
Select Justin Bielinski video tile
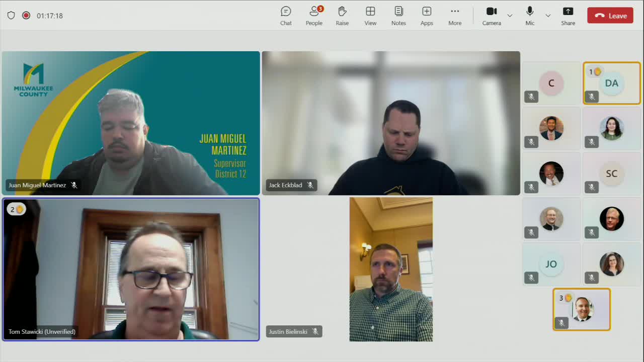click(391, 269)
